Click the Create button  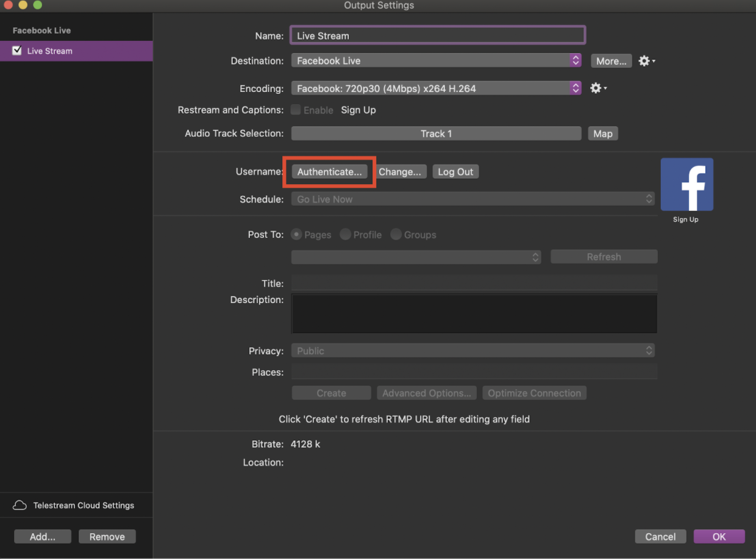(x=331, y=393)
